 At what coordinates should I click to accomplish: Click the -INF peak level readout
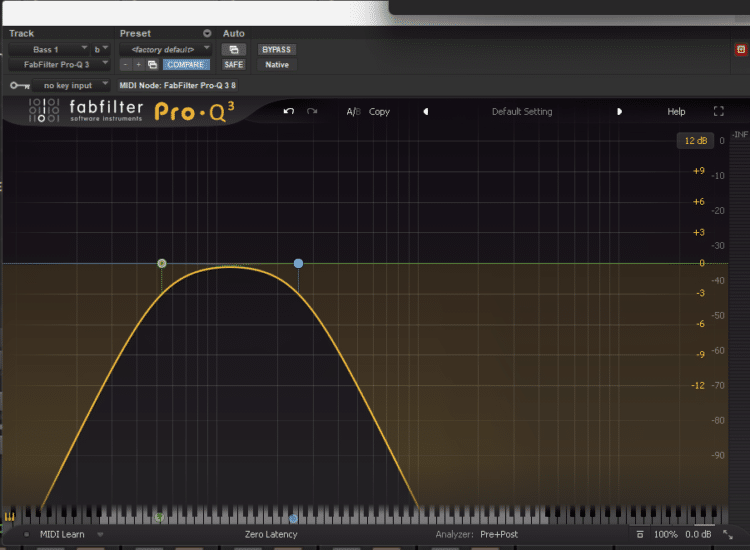pos(740,134)
